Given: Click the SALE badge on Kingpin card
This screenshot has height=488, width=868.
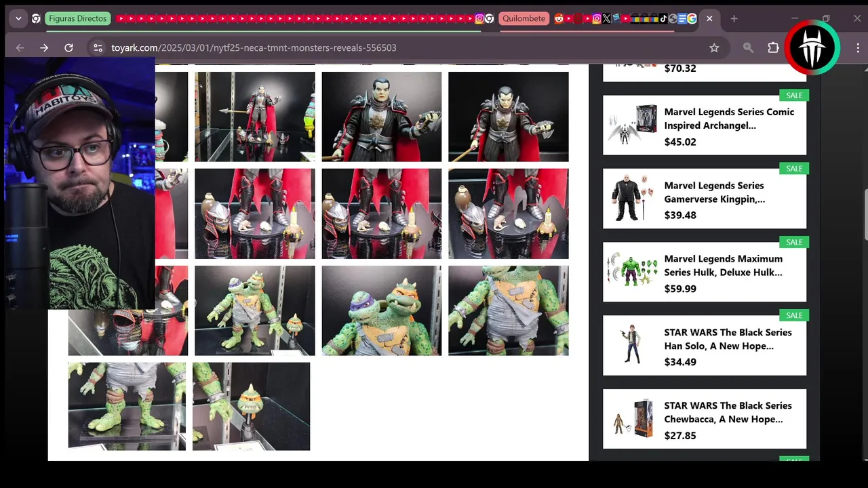Looking at the screenshot, I should coord(794,168).
